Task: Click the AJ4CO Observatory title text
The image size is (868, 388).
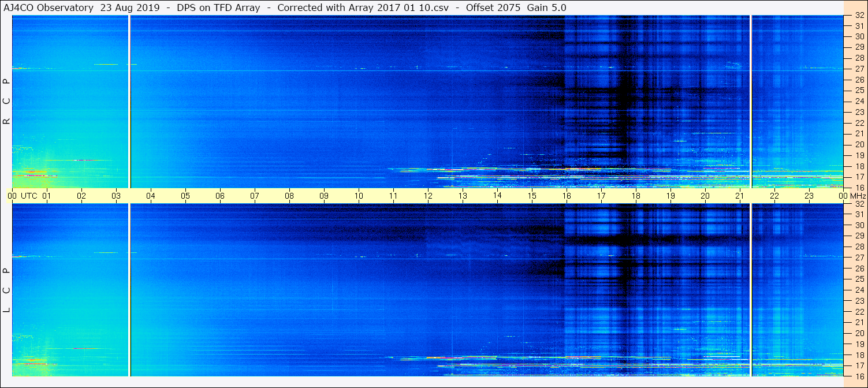Action: [x=49, y=8]
